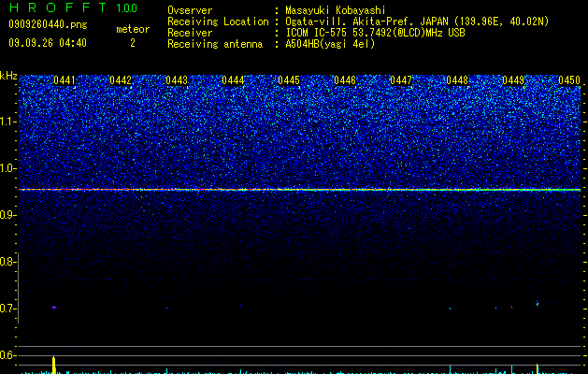Click the 1.0 kHz axis label

click(7, 168)
